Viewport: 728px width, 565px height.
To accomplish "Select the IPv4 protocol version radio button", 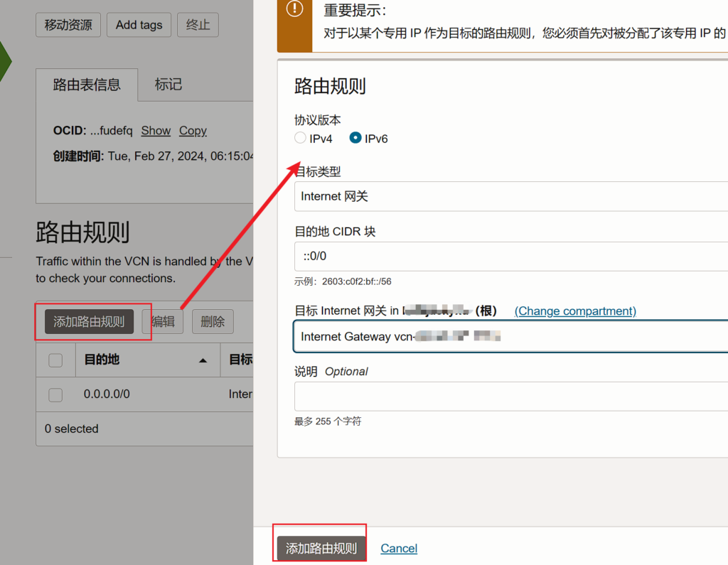I will [301, 139].
